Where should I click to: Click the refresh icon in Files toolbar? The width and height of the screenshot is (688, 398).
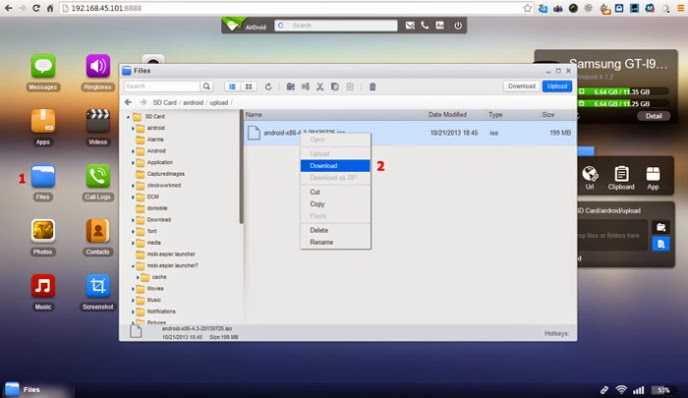(268, 87)
